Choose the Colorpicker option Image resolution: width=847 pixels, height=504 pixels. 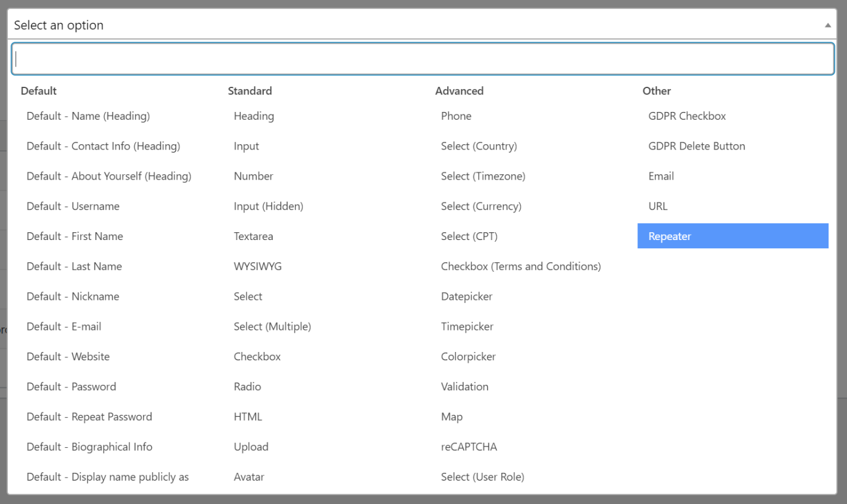click(526, 356)
